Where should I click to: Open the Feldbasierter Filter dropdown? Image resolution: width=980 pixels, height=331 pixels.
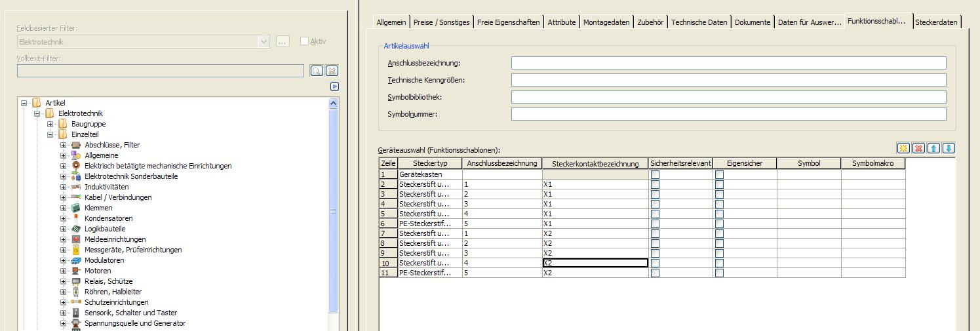(x=264, y=42)
